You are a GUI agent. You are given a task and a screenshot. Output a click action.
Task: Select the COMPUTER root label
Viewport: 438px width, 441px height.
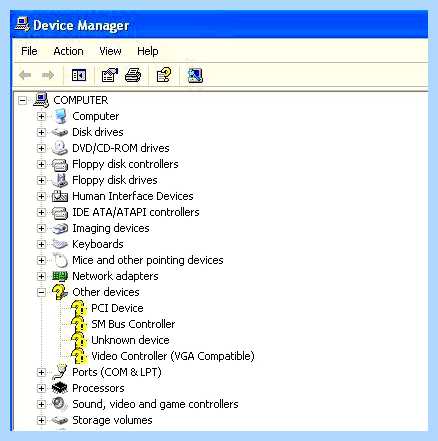(x=81, y=100)
